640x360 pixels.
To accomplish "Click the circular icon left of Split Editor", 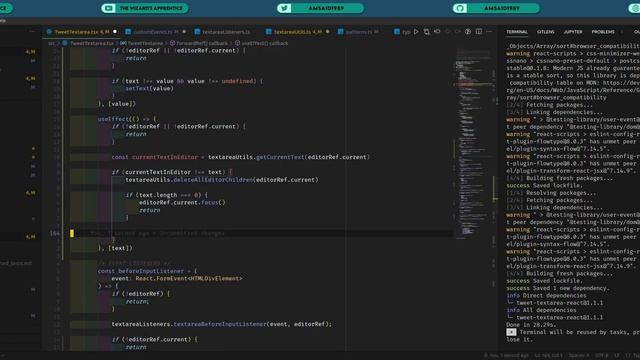I will [x=468, y=31].
